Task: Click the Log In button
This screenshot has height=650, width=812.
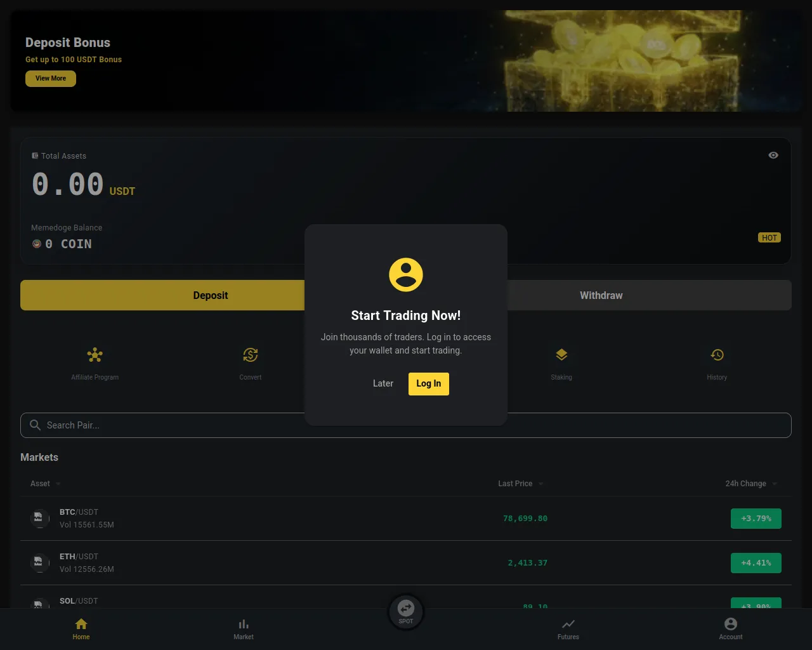Action: pos(429,384)
